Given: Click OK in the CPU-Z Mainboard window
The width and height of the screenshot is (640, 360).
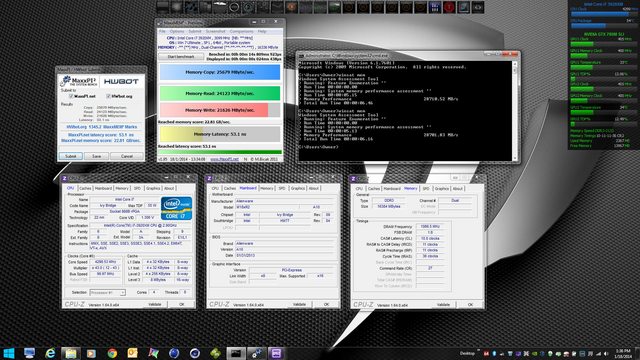Looking at the screenshot, I should pos(326,304).
